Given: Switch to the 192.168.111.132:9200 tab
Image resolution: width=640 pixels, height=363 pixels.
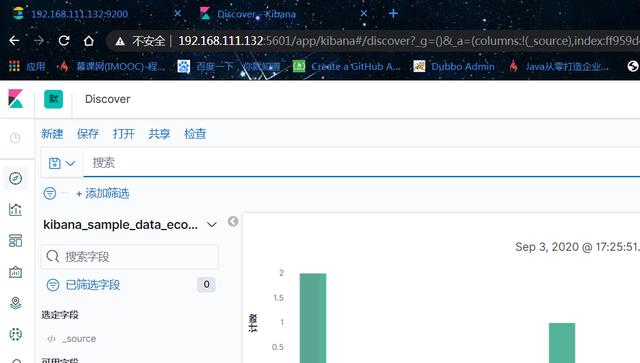Looking at the screenshot, I should 80,14.
